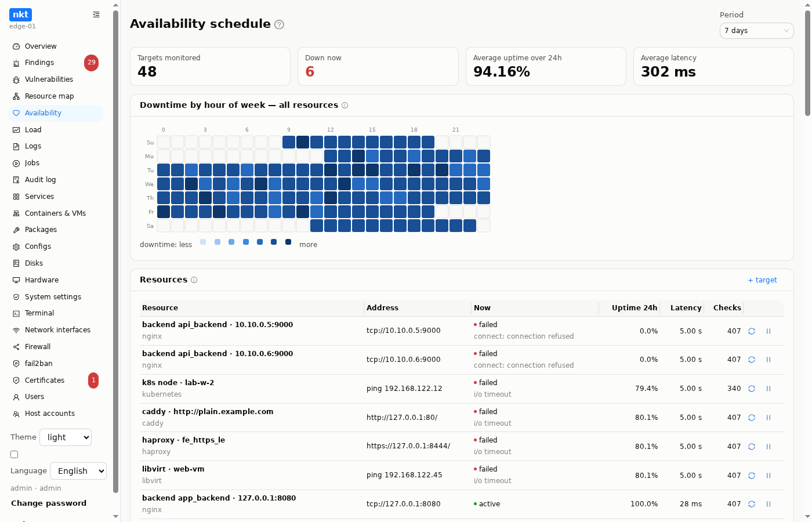The width and height of the screenshot is (812, 522).
Task: Open Overview in the sidebar
Action: pos(56,46)
